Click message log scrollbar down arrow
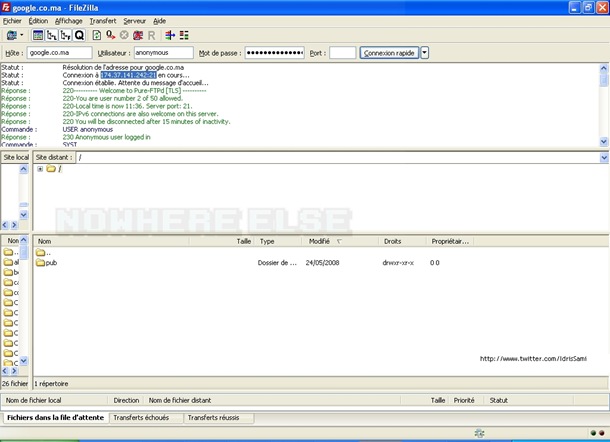The image size is (610, 442). pos(604,142)
